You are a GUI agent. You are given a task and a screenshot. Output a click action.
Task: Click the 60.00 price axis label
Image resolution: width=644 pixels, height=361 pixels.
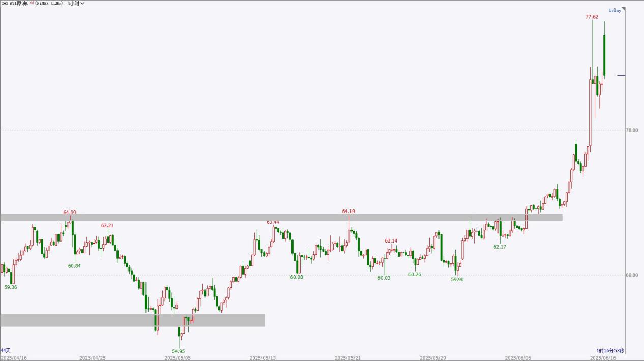click(x=631, y=275)
